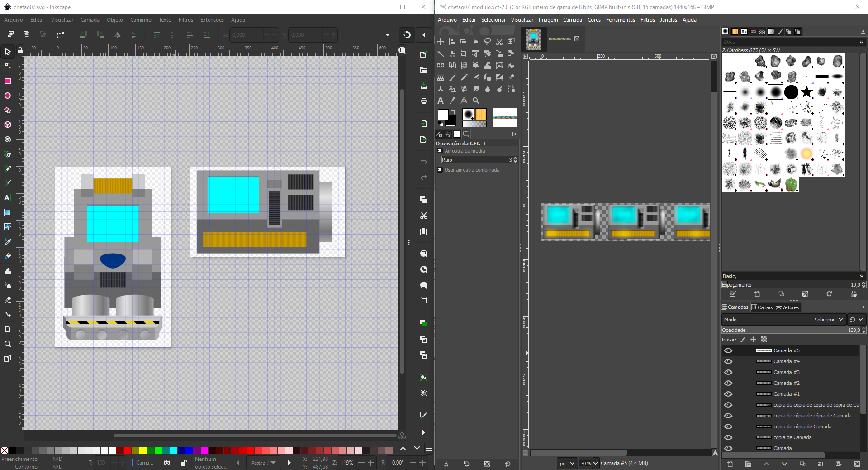Delete layer using GIMP layers panel icon

[857, 464]
